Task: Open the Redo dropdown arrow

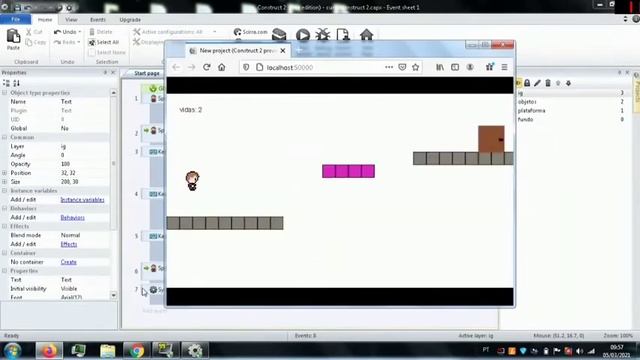Action: 79,42
